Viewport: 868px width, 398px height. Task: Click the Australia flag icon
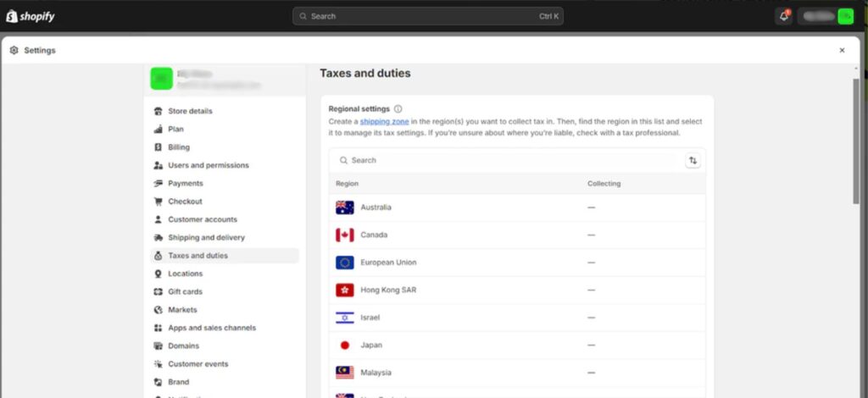345,207
